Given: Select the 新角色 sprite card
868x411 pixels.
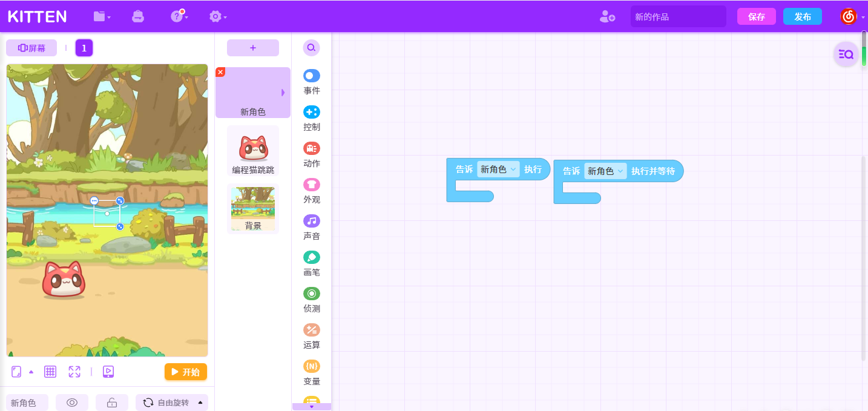Looking at the screenshot, I should coord(253,93).
